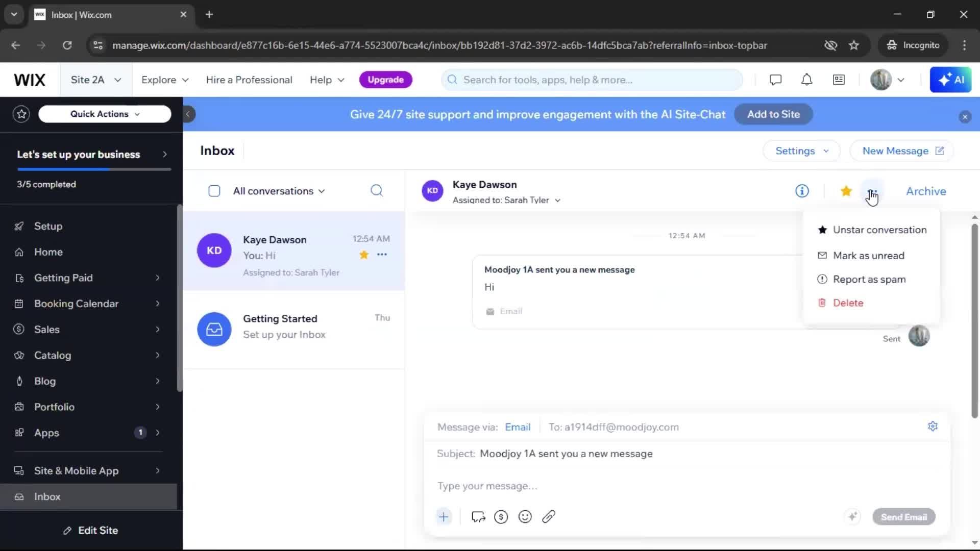Open the Getting Started conversation

[x=294, y=330]
